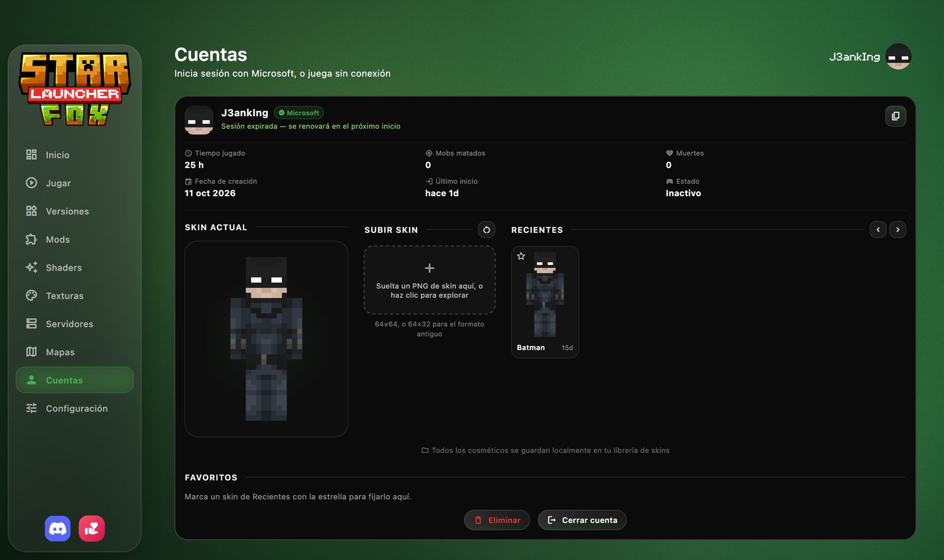Screen dimensions: 944x560
Task: Click the skin PNG upload drop zone
Action: 430,280
